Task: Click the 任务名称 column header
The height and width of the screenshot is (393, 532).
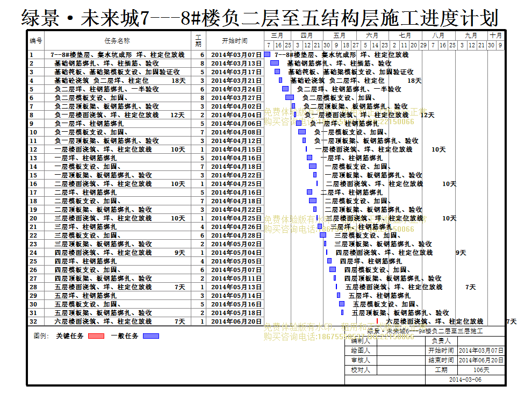Action: (x=117, y=41)
